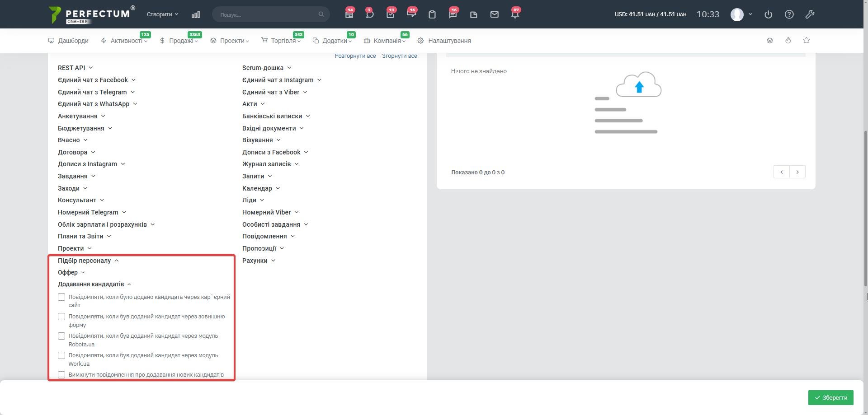
Task: Open the document file icon in top bar
Action: 474,14
